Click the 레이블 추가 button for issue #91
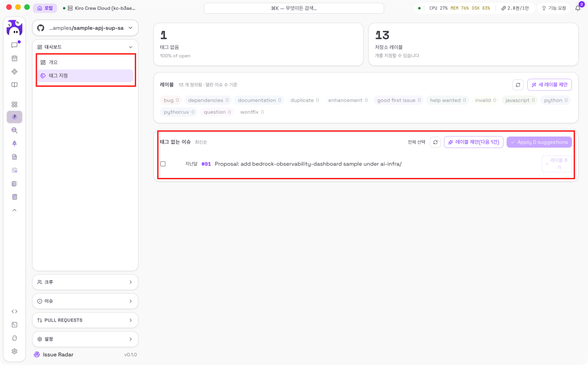This screenshot has width=588, height=365. coord(556,164)
